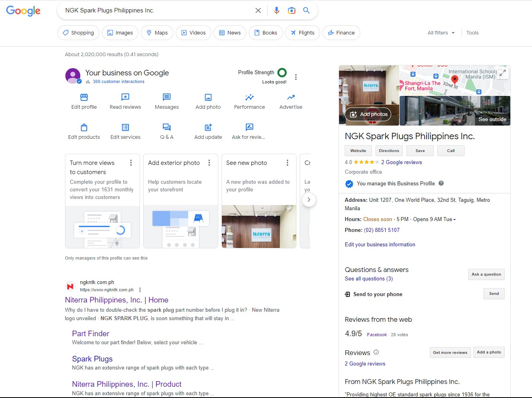Switch to the Shopping results tab
532x398 pixels.
tap(78, 33)
